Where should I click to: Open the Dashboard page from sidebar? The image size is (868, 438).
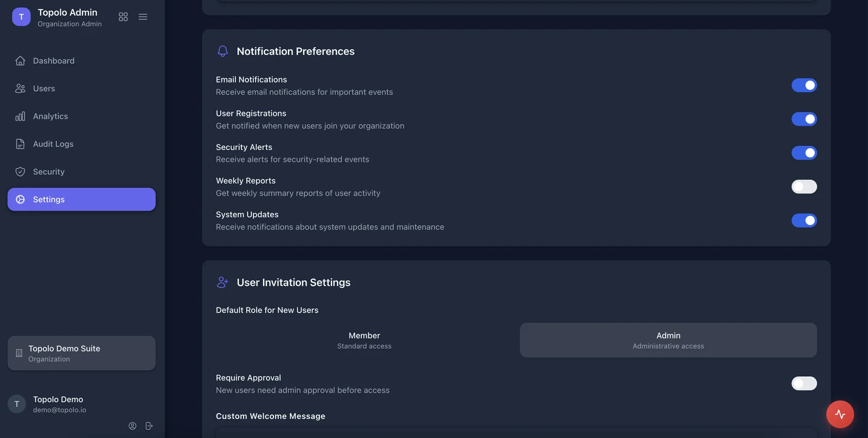[x=54, y=61]
